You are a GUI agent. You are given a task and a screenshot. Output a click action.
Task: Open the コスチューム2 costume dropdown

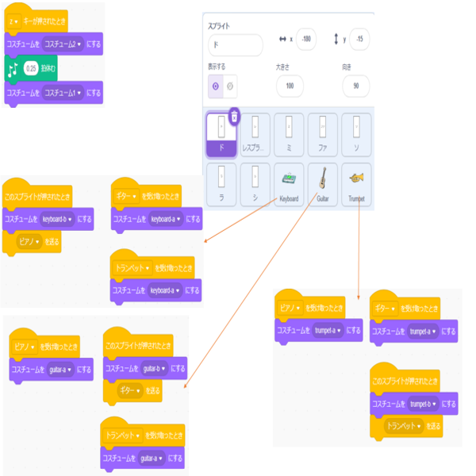click(x=63, y=44)
